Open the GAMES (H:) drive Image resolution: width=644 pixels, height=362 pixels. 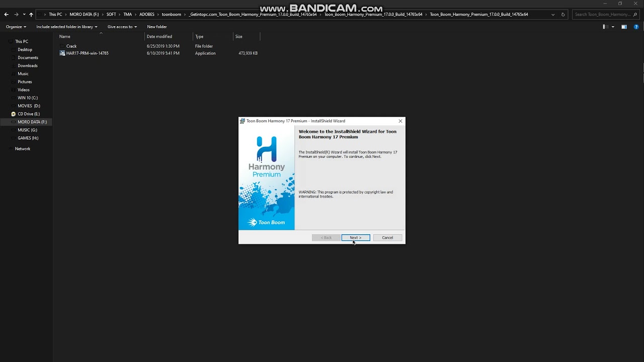tap(28, 138)
